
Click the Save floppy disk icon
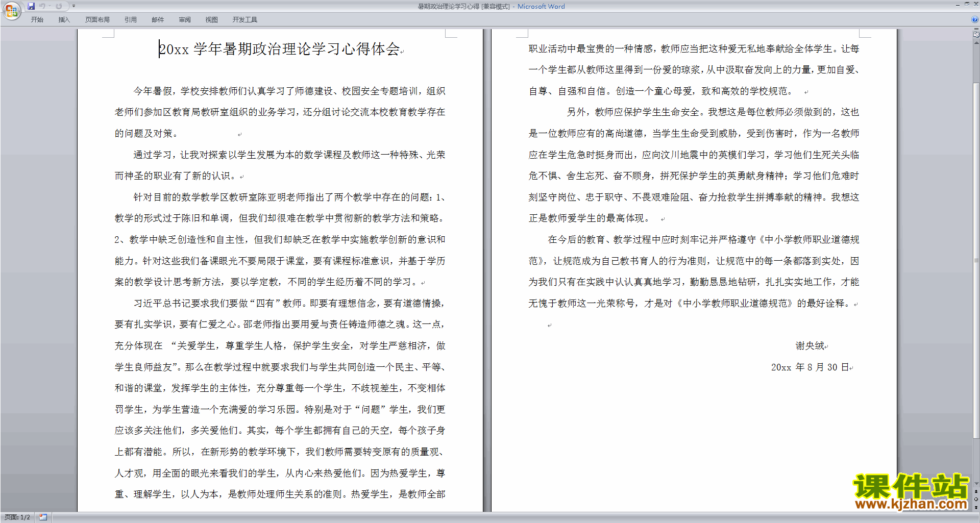pos(31,6)
